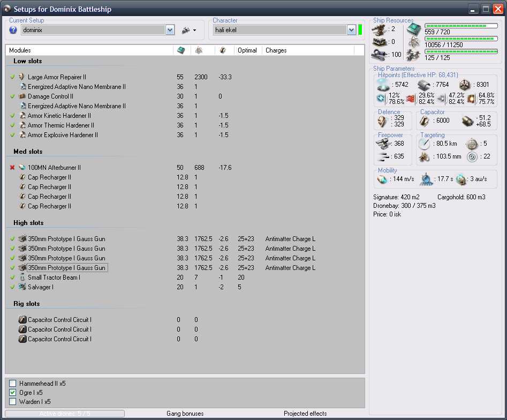The width and height of the screenshot is (507, 420).
Task: Click first Capacitor Control Circuit I icon
Action: click(22, 320)
